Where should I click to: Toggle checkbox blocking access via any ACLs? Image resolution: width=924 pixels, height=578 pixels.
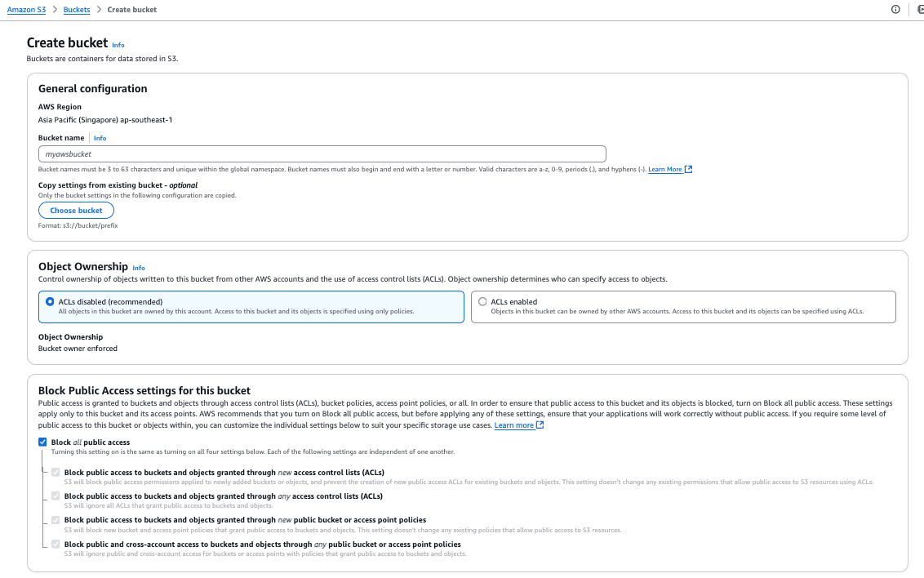click(56, 496)
